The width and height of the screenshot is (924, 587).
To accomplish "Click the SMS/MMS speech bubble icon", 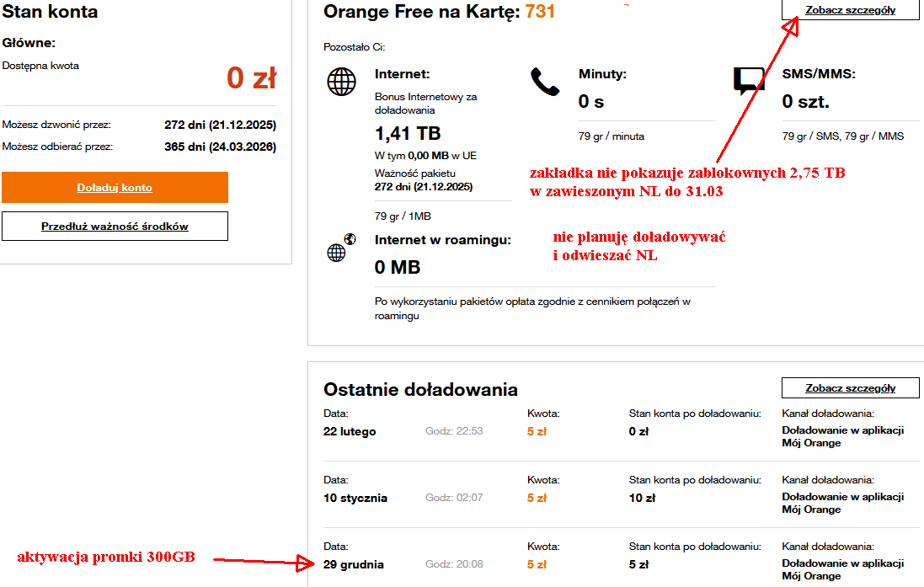I will (749, 82).
